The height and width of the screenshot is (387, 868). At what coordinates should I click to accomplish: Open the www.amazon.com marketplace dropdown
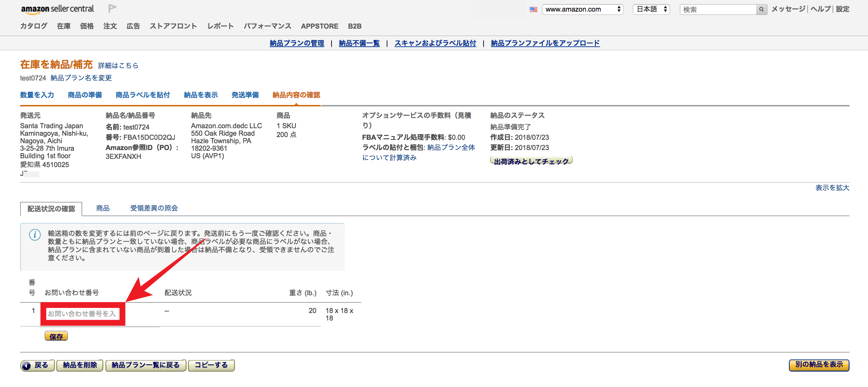pos(583,10)
